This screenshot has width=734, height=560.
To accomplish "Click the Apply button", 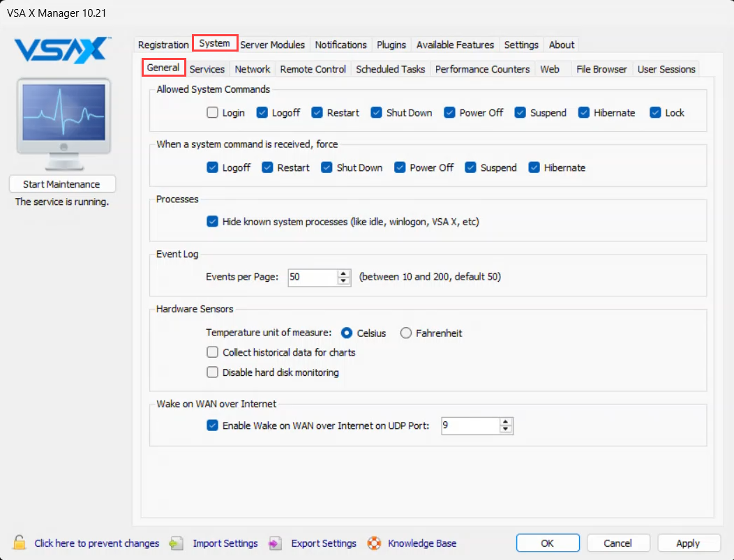I will tap(688, 543).
